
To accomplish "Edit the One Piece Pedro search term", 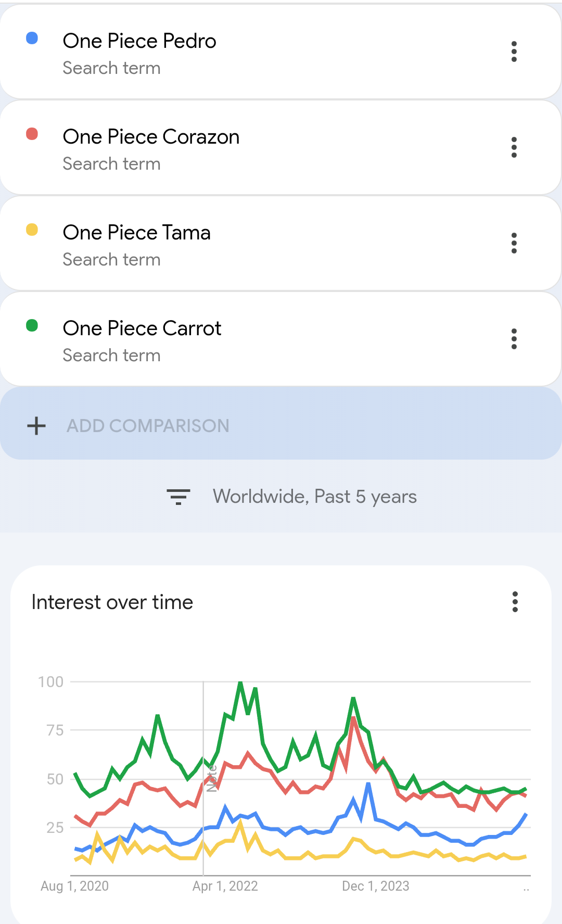I will point(139,41).
